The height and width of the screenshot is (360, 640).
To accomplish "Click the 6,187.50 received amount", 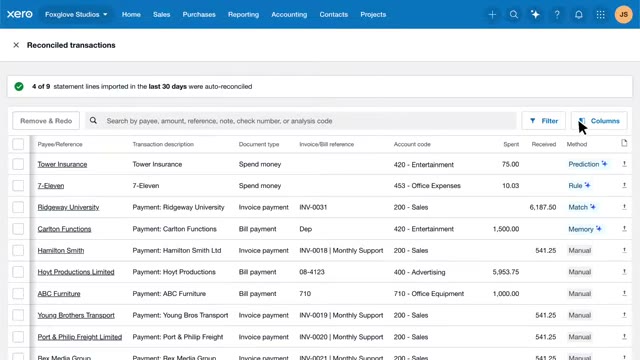I will pyautogui.click(x=543, y=207).
